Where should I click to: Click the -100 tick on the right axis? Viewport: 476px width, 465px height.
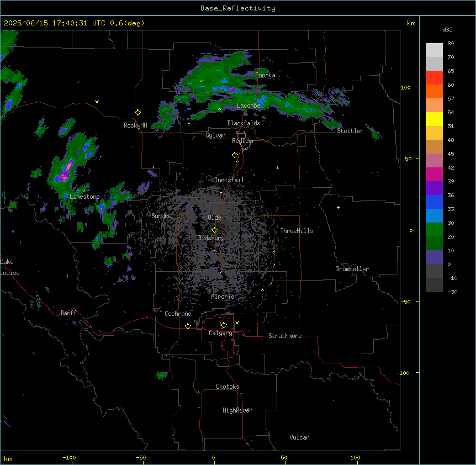click(x=404, y=373)
